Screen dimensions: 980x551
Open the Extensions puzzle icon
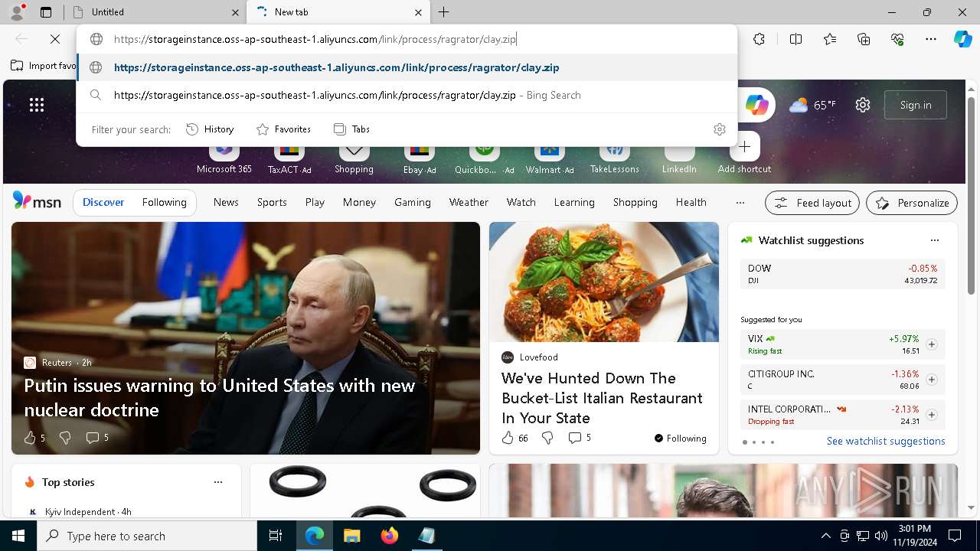pyautogui.click(x=759, y=39)
